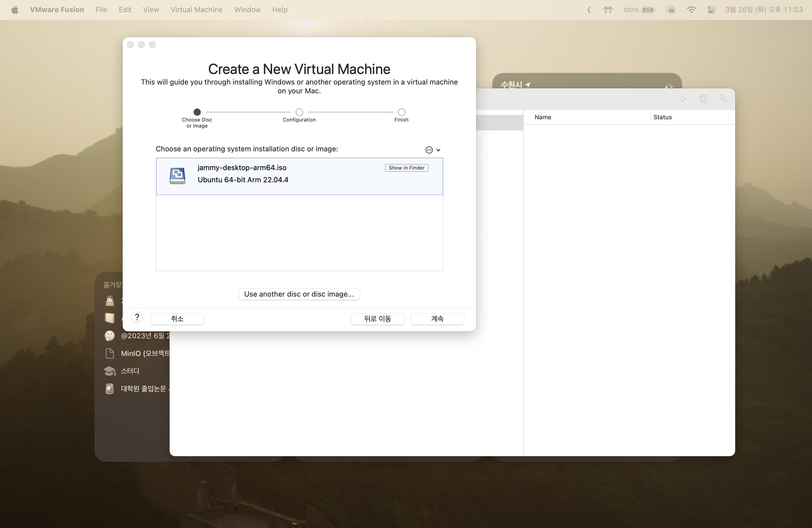Click the thinking face icon beside @2023년
The width and height of the screenshot is (812, 528).
click(x=110, y=336)
